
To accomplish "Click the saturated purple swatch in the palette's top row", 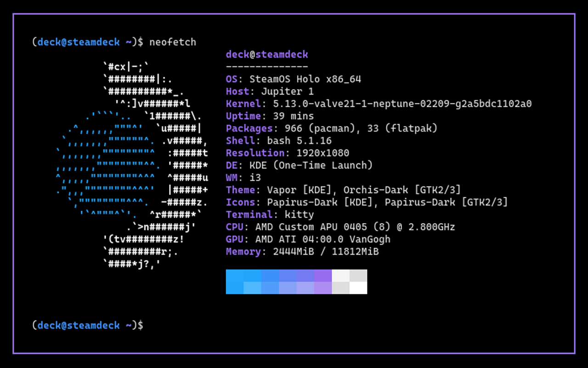I will [x=323, y=276].
